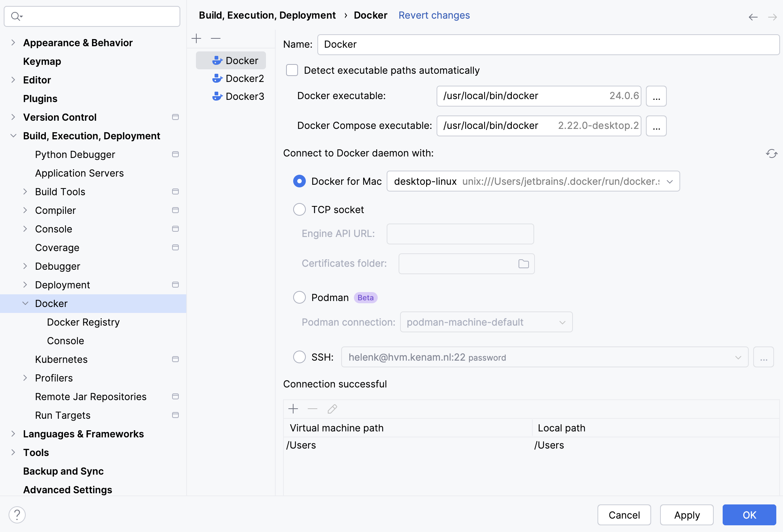783x532 pixels.
Task: Select the TCP socket connection option
Action: (x=299, y=209)
